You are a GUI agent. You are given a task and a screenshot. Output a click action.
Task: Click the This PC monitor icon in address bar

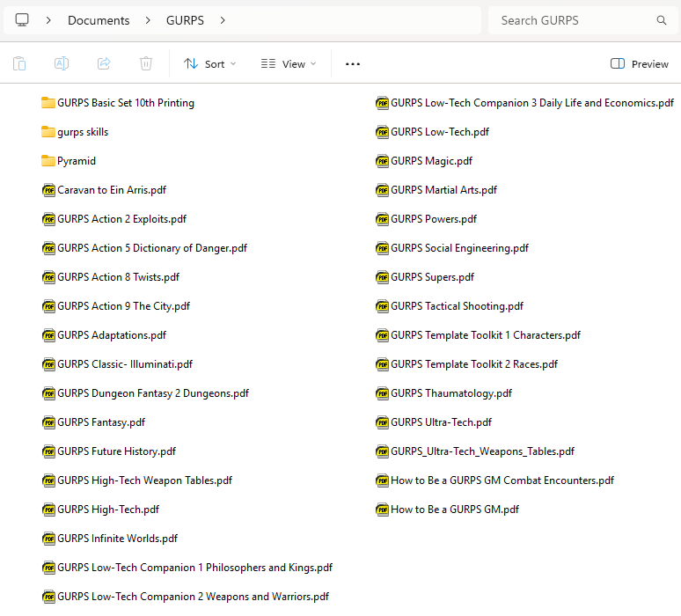(x=22, y=20)
